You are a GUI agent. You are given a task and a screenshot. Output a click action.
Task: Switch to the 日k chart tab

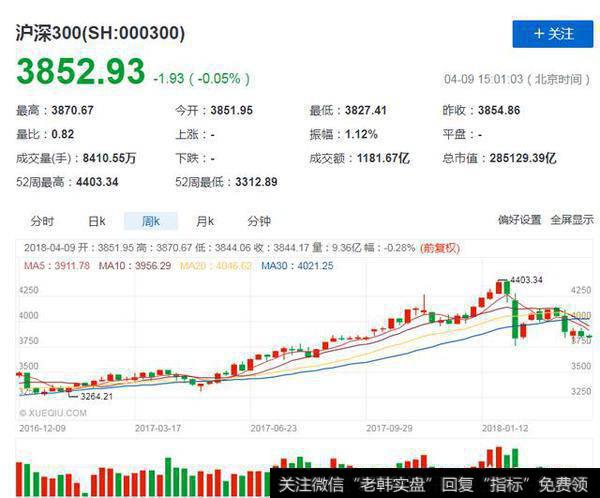coord(96,221)
